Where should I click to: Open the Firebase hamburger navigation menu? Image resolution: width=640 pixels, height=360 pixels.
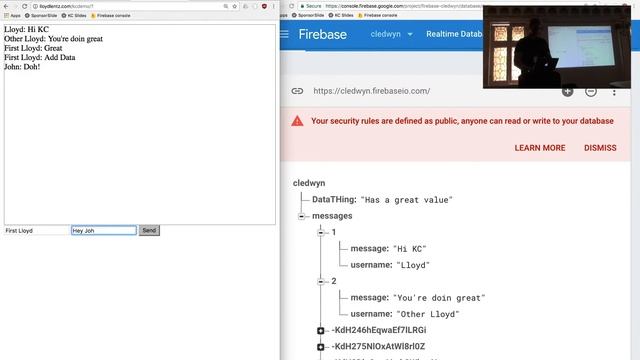click(x=284, y=34)
